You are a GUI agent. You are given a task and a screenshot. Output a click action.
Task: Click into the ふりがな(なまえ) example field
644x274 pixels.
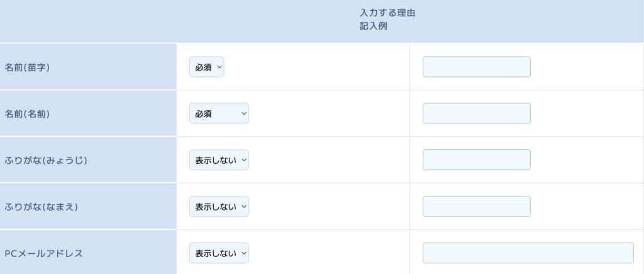[476, 207]
